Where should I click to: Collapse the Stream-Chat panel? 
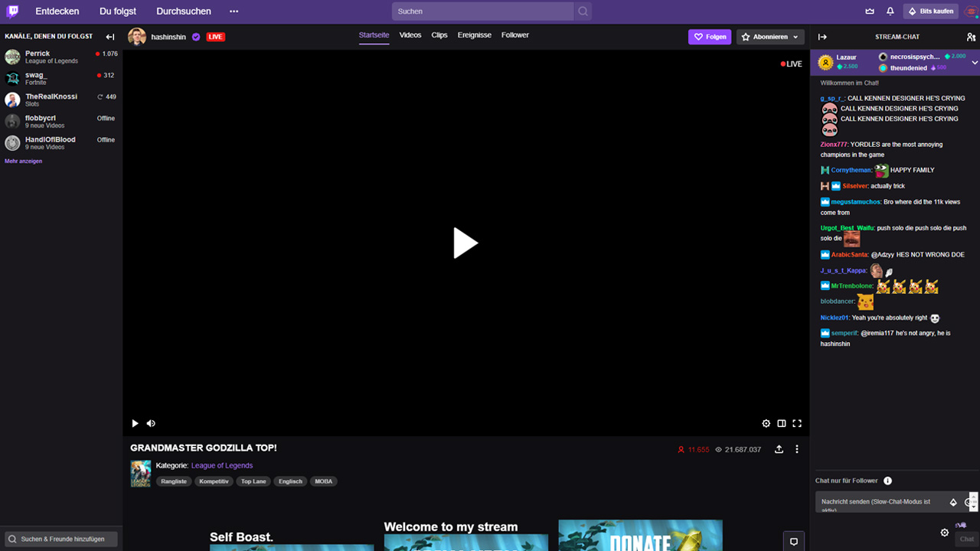click(822, 37)
